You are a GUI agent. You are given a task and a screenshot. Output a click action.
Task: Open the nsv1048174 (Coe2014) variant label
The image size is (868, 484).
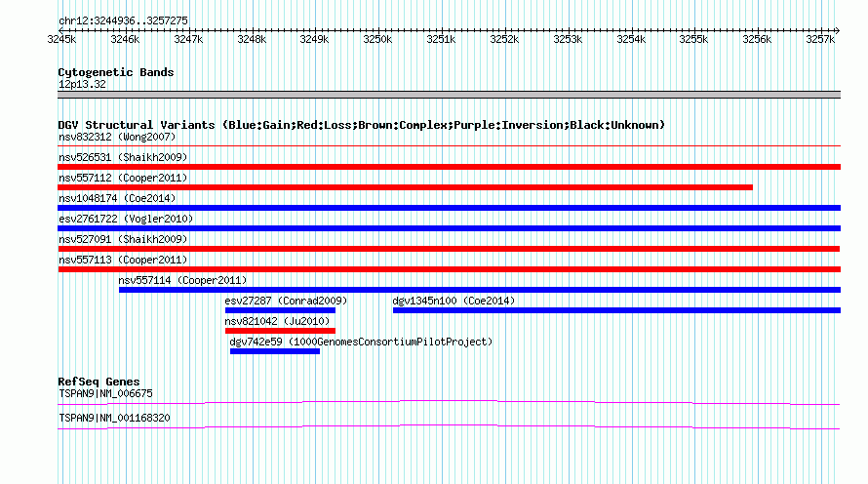(x=117, y=198)
